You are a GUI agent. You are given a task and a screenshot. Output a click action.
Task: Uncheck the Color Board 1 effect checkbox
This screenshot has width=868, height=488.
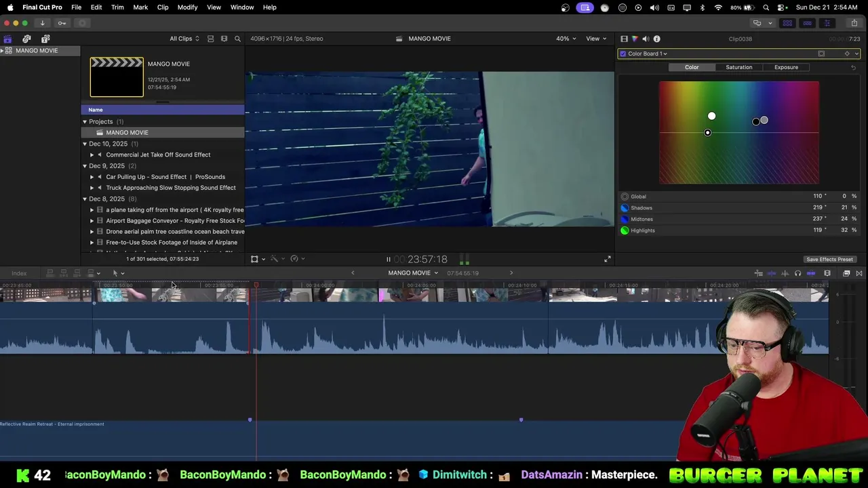(x=623, y=54)
